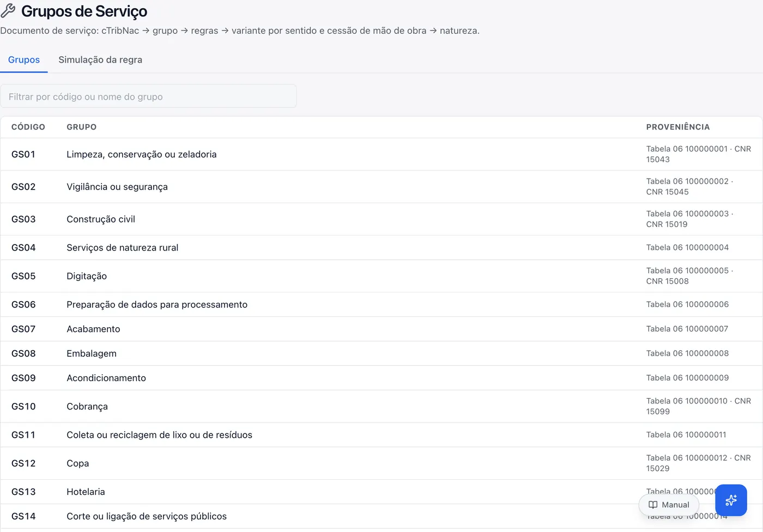This screenshot has height=532, width=763.
Task: Select row code GS09
Action: (23, 378)
